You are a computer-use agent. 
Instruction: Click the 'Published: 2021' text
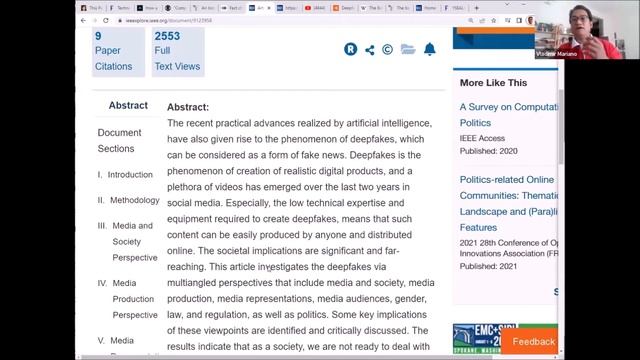pos(488,266)
